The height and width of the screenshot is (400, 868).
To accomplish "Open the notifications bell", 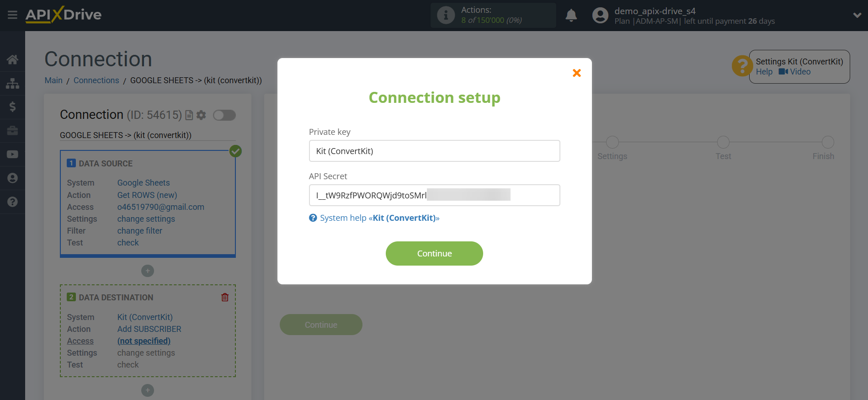I will tap(571, 16).
